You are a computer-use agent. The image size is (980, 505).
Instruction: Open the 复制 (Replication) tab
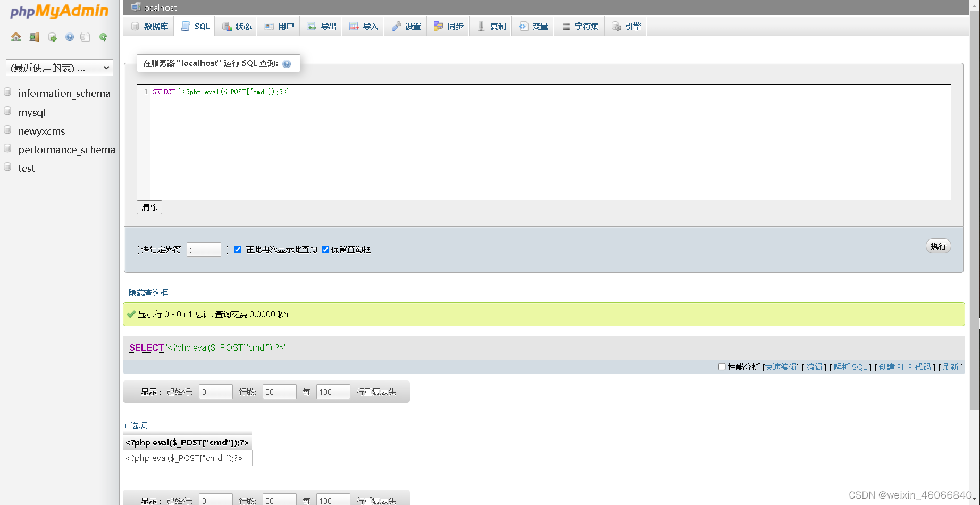pyautogui.click(x=491, y=26)
